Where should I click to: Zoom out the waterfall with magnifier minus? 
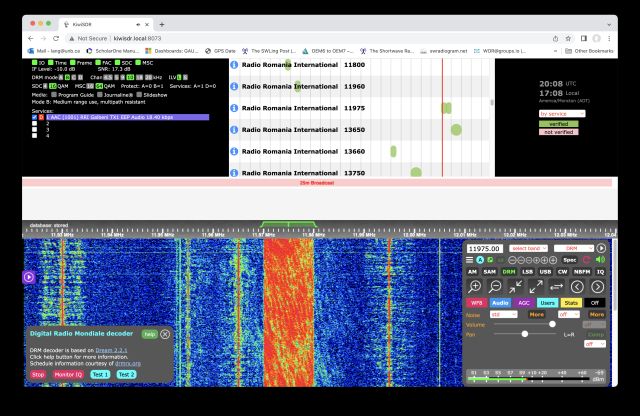click(495, 287)
